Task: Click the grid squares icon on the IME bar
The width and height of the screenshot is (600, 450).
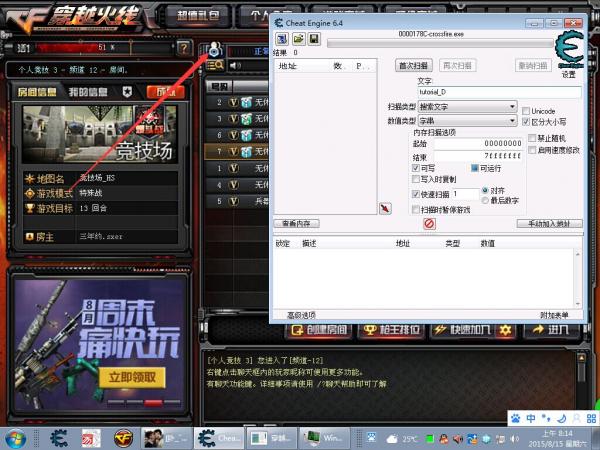Action: pyautogui.click(x=591, y=418)
